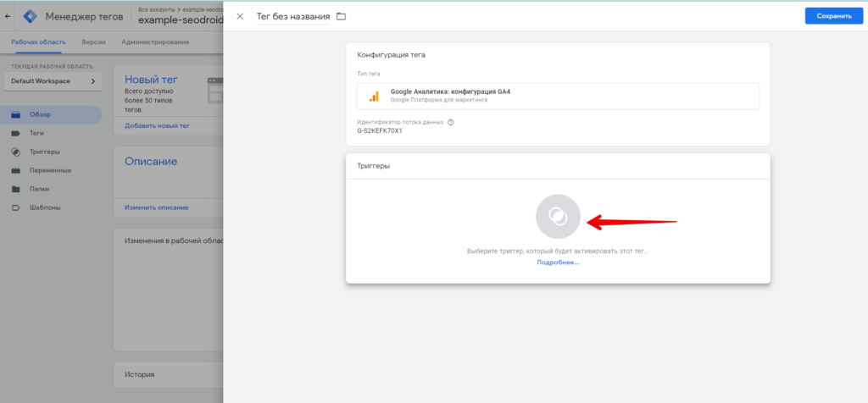Open Переменные in the sidebar
The image size is (868, 403).
click(51, 170)
